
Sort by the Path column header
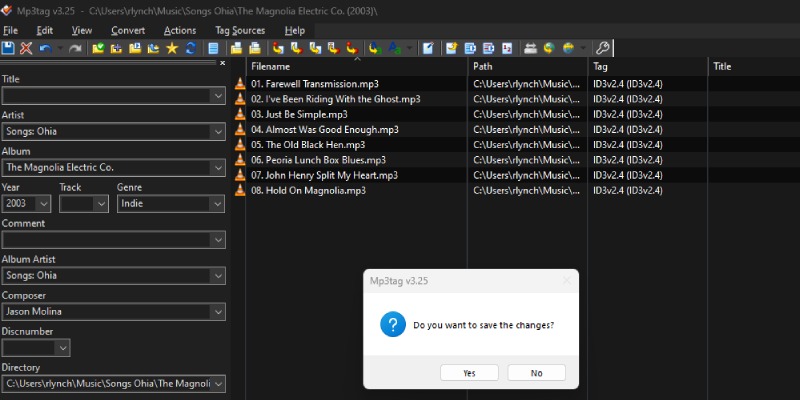[x=528, y=67]
